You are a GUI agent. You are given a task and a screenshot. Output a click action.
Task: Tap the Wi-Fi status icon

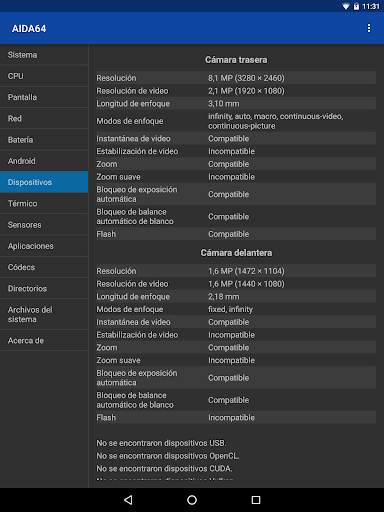[346, 6]
